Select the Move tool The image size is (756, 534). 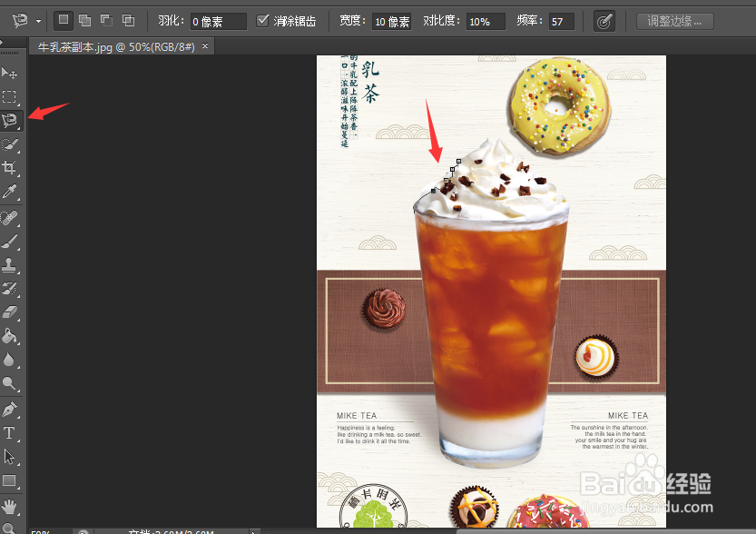(10, 73)
